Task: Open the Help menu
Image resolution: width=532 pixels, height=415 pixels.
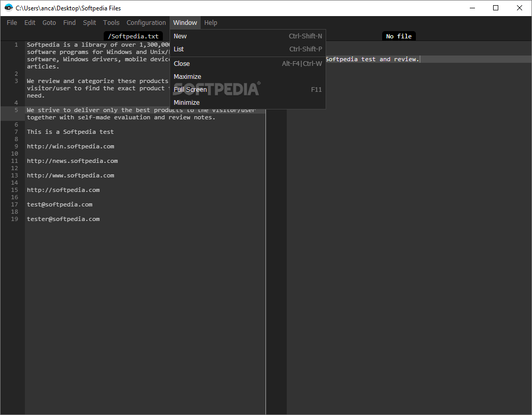Action: click(x=211, y=23)
